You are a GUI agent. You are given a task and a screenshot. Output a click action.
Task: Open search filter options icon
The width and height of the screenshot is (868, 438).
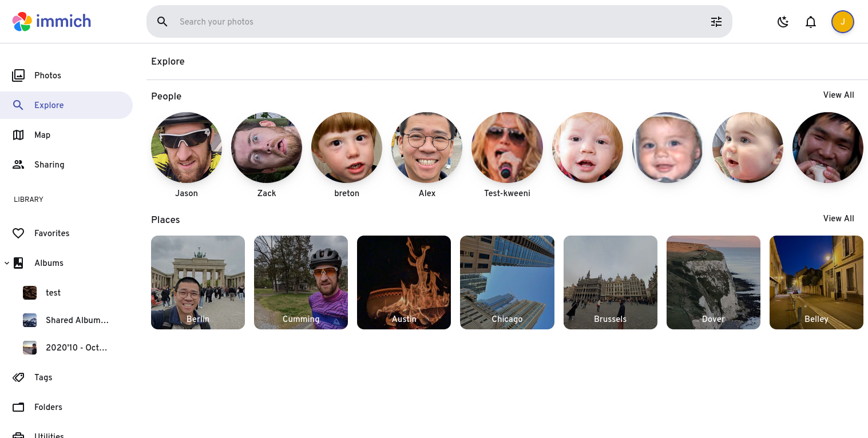[x=716, y=22]
